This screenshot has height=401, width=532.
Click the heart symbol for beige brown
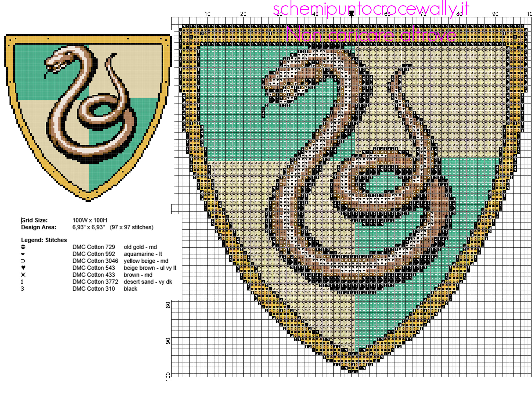(23, 268)
